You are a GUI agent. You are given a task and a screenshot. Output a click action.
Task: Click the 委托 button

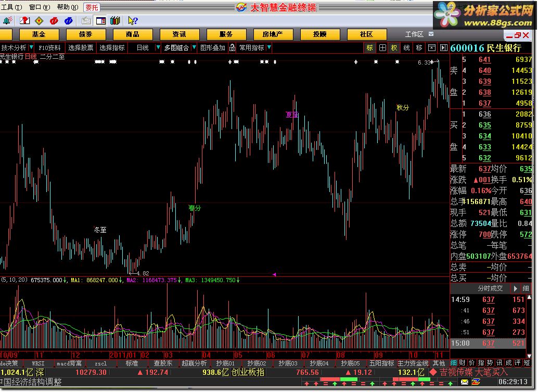(92, 7)
